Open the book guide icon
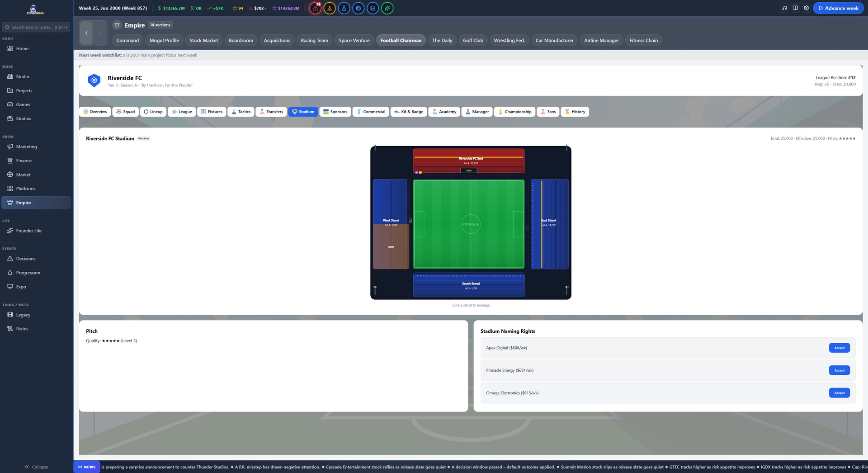This screenshot has width=868, height=473. pos(795,8)
